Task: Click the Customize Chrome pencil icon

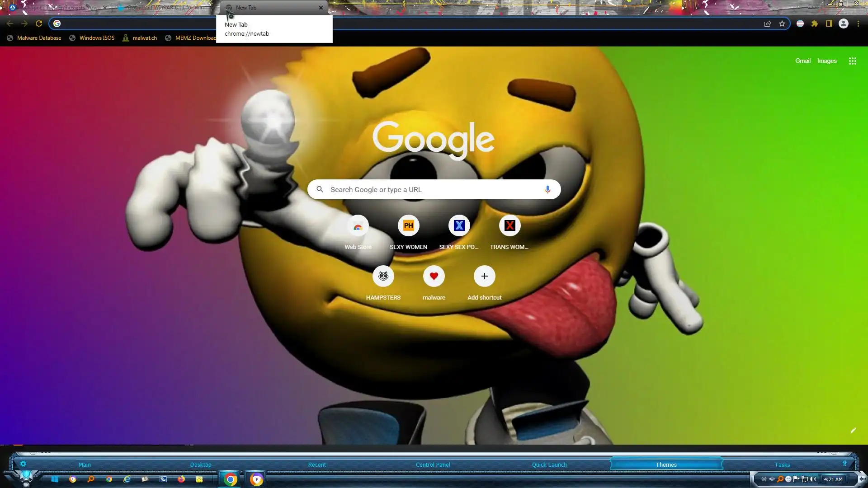Action: coord(853,430)
